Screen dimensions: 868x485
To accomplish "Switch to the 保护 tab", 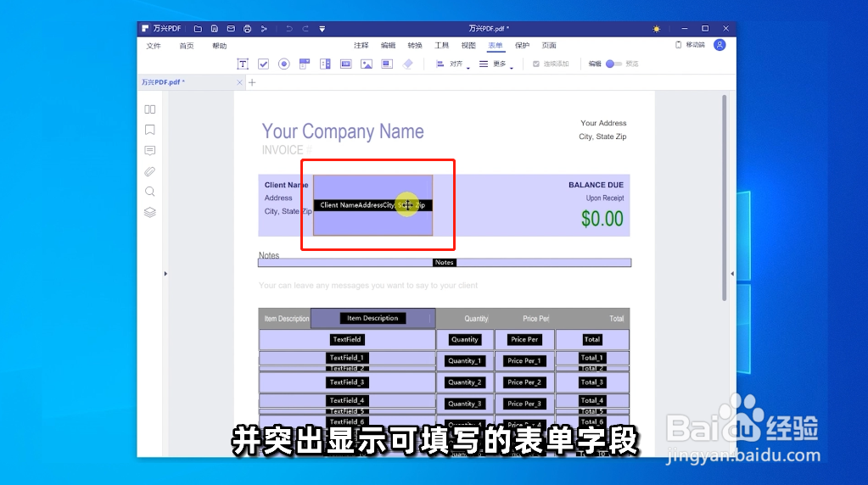I will 522,45.
